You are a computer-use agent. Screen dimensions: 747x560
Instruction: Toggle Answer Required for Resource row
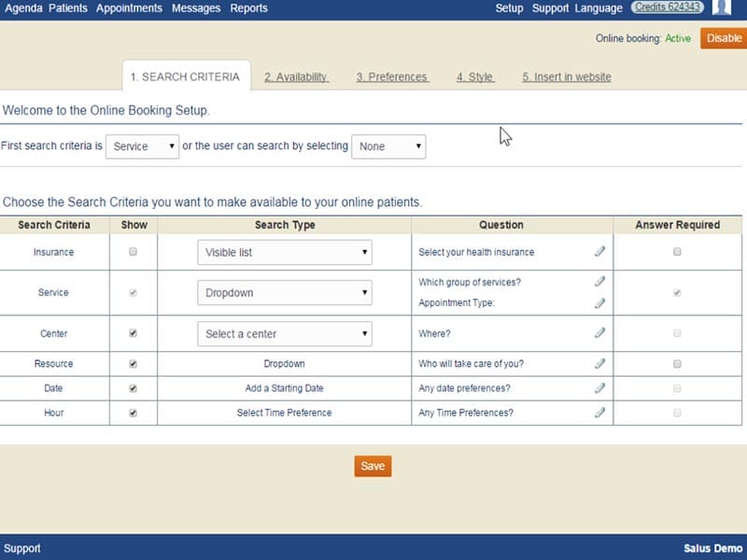tap(677, 364)
